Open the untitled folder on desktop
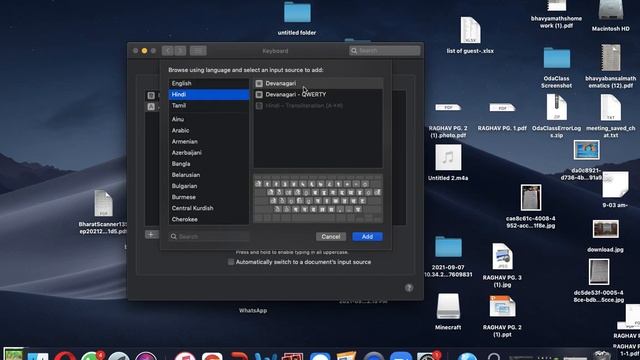The image size is (640, 360). click(297, 12)
